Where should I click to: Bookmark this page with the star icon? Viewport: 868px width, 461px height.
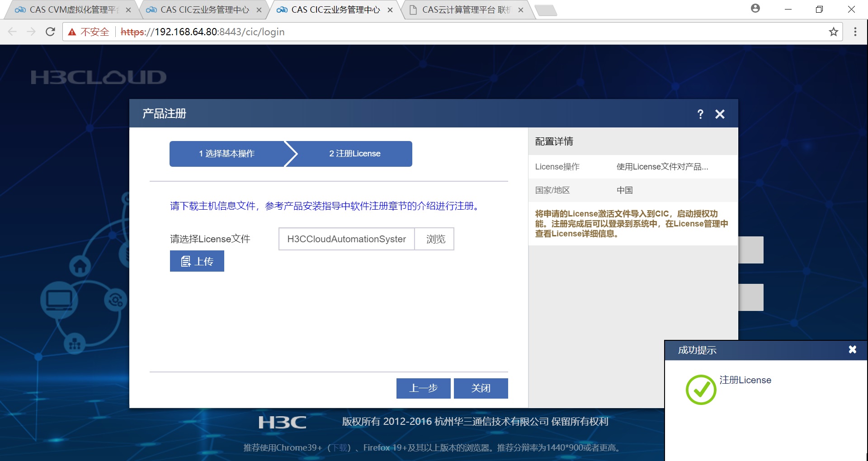834,32
